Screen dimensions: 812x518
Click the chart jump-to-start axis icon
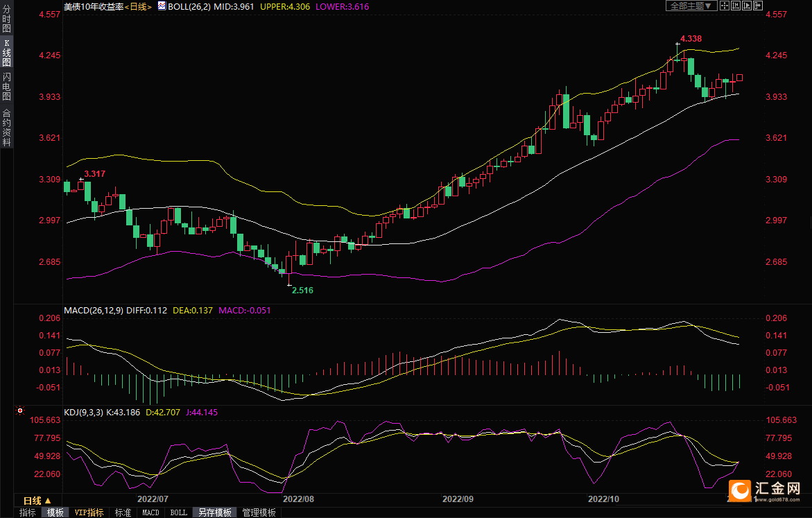[735, 6]
